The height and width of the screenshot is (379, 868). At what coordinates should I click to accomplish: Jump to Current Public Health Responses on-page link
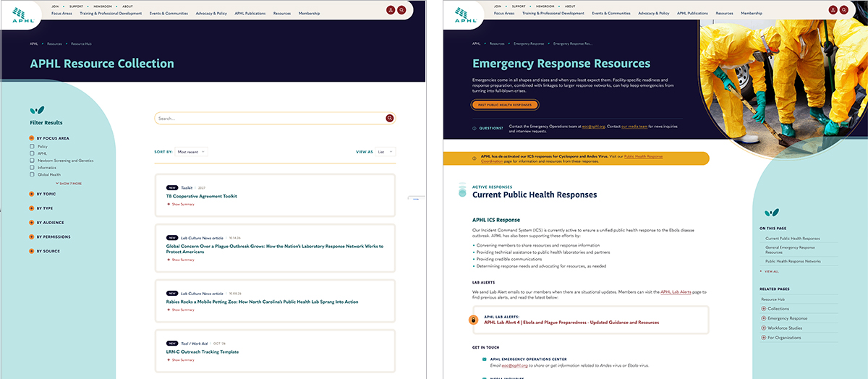(793, 238)
